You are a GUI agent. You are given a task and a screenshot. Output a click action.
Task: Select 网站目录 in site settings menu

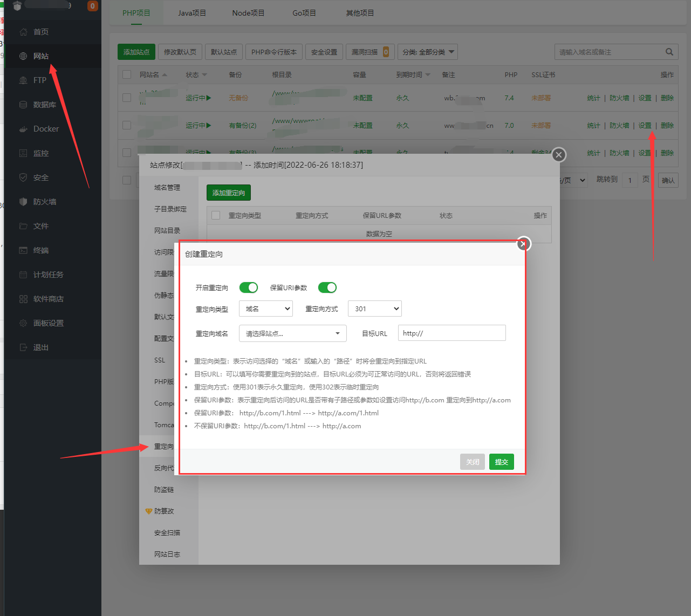(x=167, y=230)
